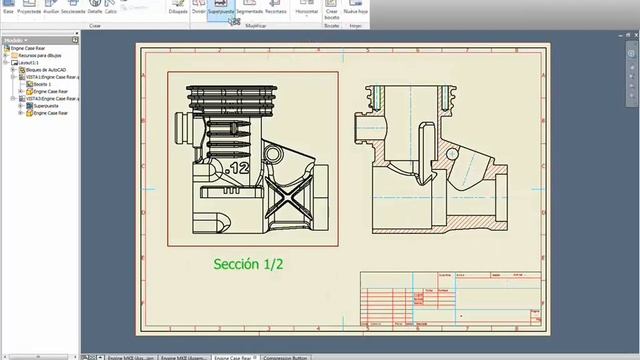Select the Dibujada view tool
The image size is (640, 360).
click(178, 7)
